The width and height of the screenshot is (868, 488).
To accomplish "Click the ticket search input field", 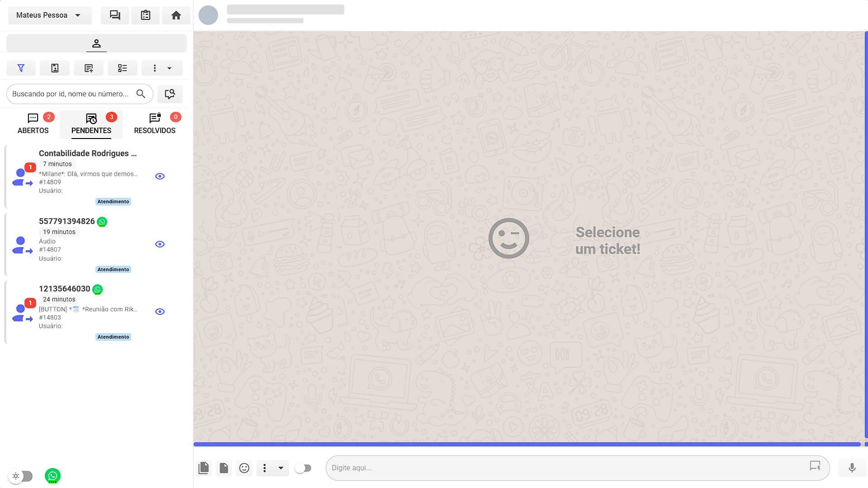I will [x=72, y=94].
